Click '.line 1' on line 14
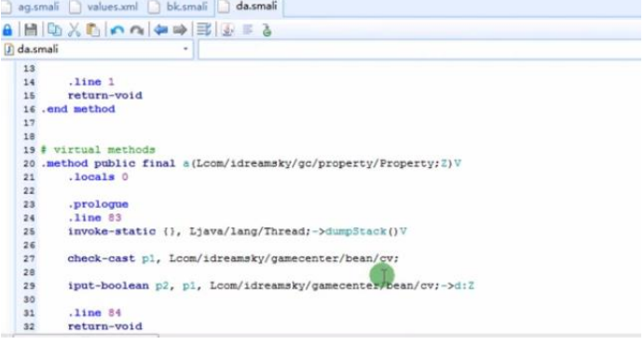Viewport: 644px width, 345px height. pos(91,82)
